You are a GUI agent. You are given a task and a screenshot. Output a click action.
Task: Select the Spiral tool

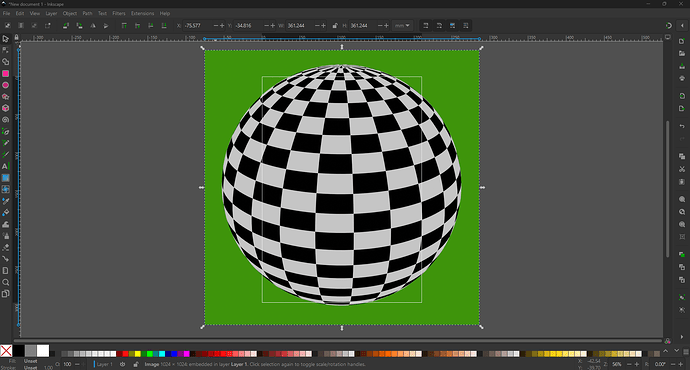(x=5, y=120)
